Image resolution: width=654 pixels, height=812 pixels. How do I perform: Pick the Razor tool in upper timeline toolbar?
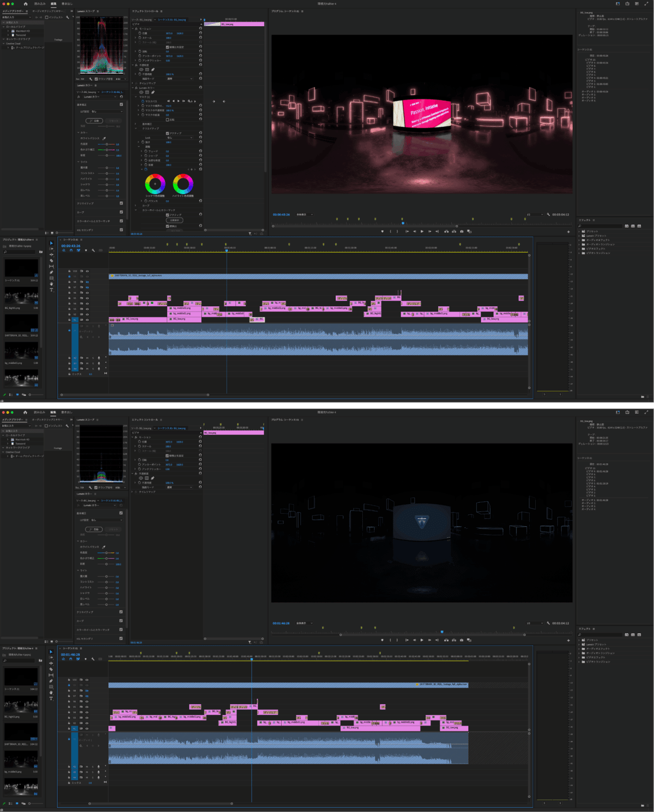pyautogui.click(x=51, y=261)
